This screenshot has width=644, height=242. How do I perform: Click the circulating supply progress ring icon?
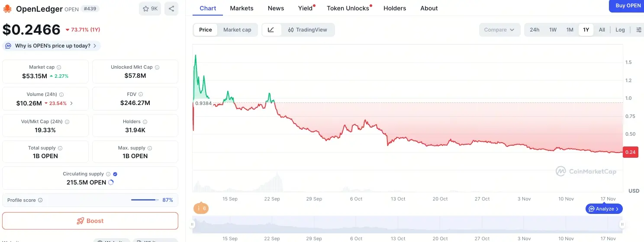coord(111,182)
